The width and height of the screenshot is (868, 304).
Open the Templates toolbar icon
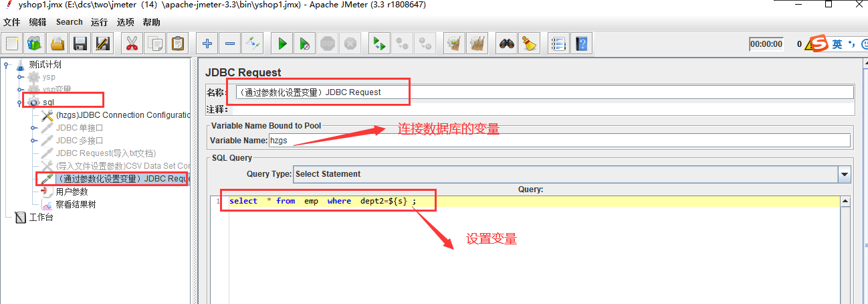pyautogui.click(x=35, y=44)
